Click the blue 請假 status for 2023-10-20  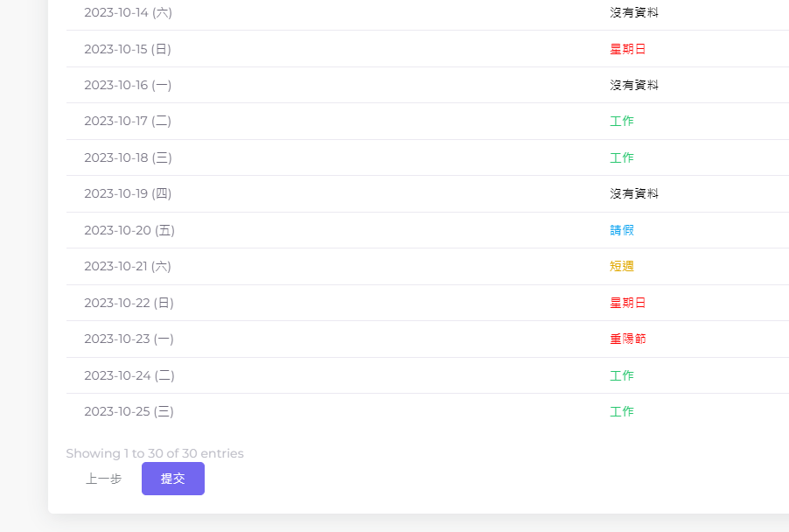tap(621, 230)
